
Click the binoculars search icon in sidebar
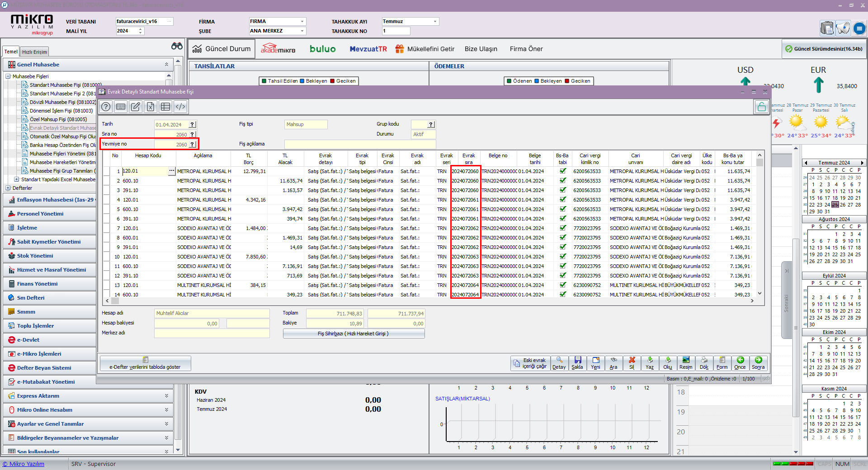(x=177, y=46)
